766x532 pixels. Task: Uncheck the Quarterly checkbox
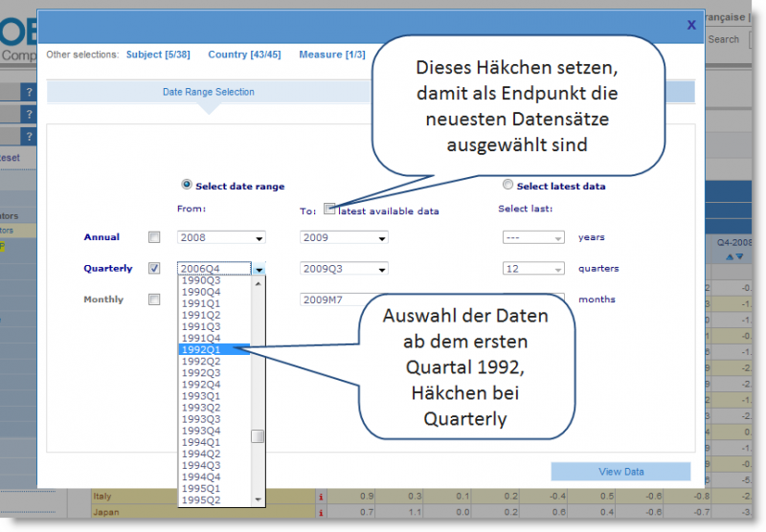[x=154, y=269]
